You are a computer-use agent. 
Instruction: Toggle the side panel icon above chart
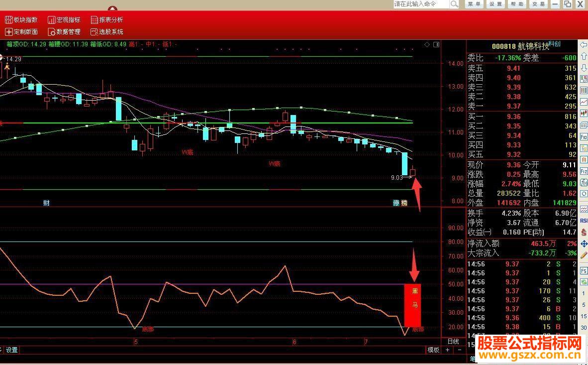[x=436, y=45]
